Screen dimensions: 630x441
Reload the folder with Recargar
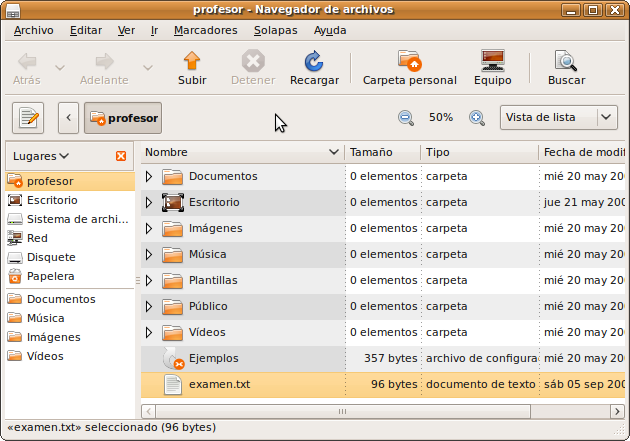coord(313,61)
